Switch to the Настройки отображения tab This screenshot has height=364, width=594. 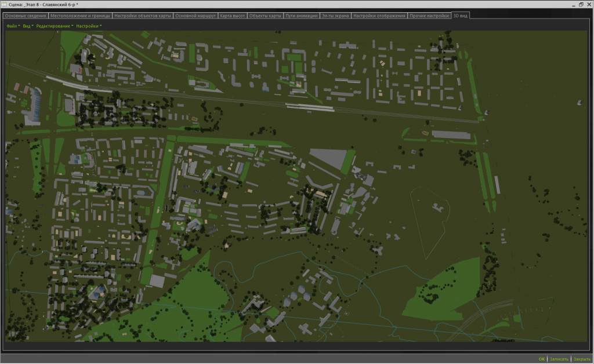coord(379,16)
